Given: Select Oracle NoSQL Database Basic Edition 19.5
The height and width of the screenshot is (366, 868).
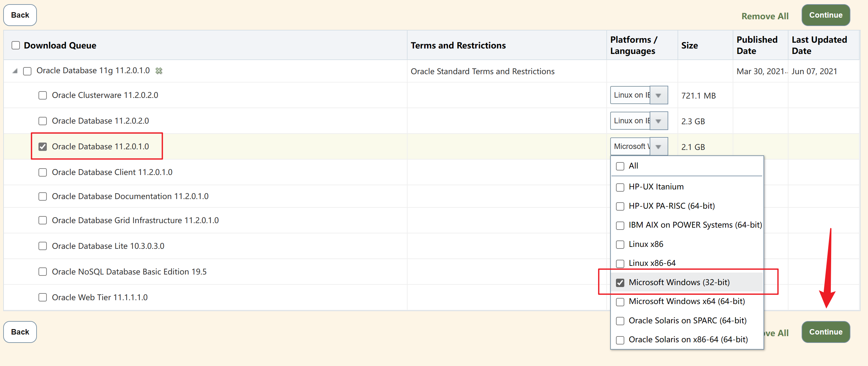Looking at the screenshot, I should pos(42,272).
